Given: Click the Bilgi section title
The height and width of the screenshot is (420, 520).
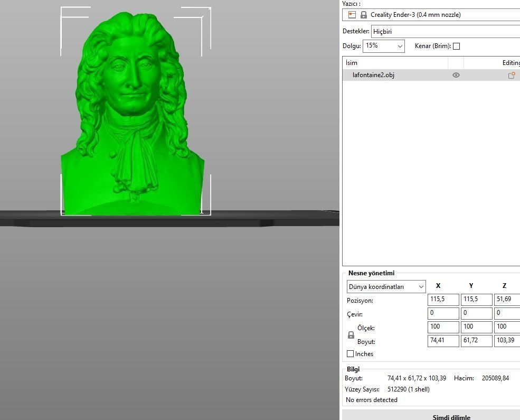Looking at the screenshot, I should coord(353,369).
